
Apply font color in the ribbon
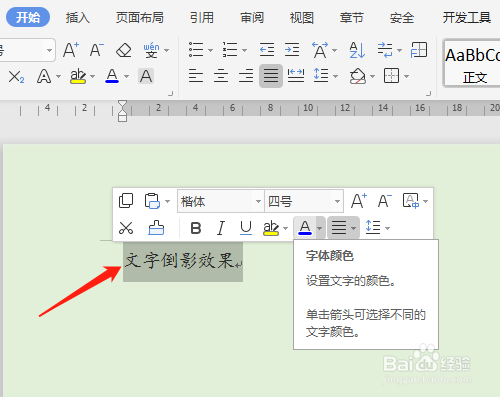click(112, 76)
